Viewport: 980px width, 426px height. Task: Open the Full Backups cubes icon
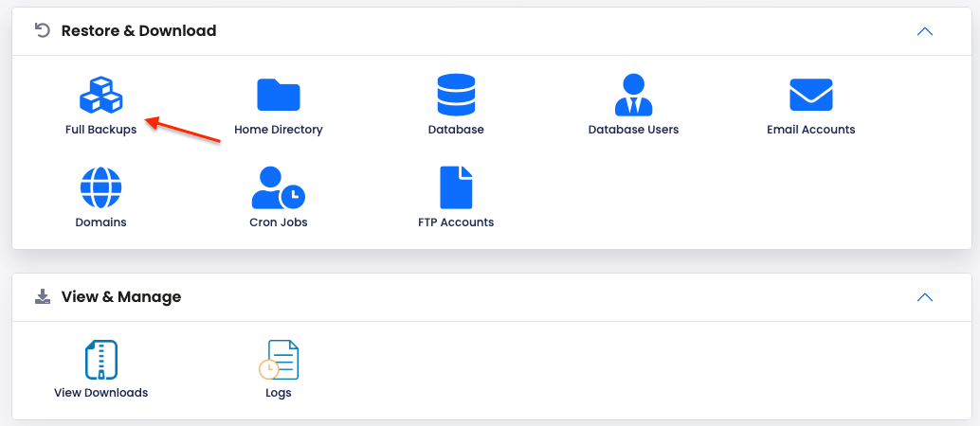pyautogui.click(x=100, y=95)
